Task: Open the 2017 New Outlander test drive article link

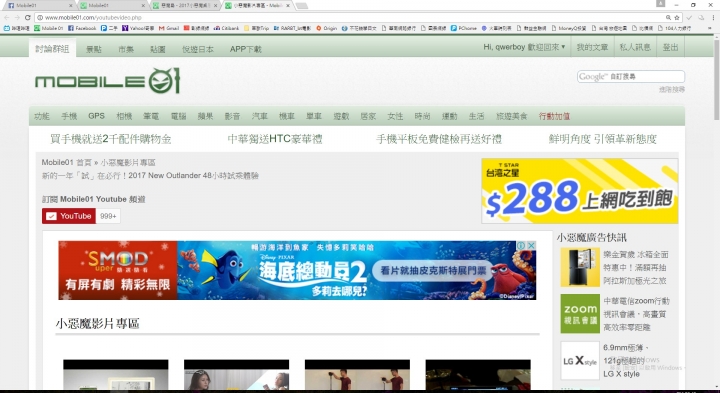Action: coord(150,175)
